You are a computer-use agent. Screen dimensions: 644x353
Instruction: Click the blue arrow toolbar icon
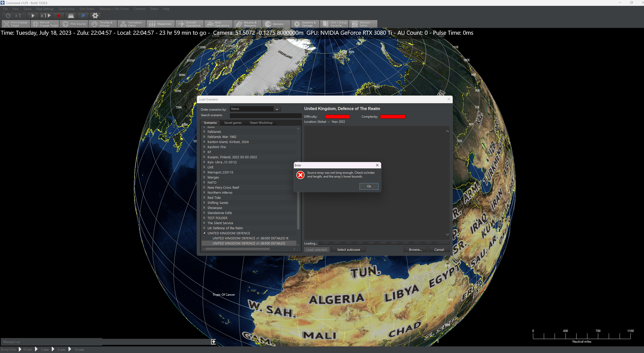click(83, 16)
